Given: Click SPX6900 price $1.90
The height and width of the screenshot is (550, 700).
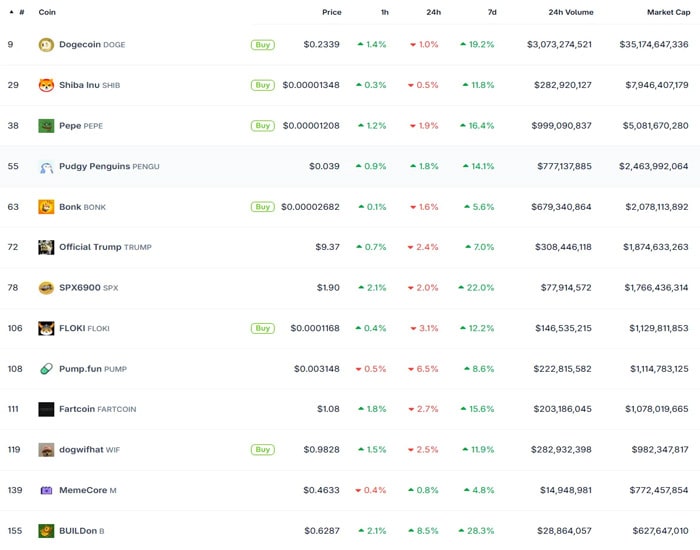Looking at the screenshot, I should coord(328,288).
